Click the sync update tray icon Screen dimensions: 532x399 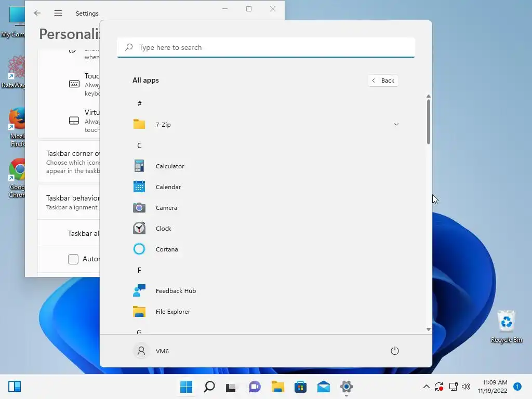(x=439, y=387)
